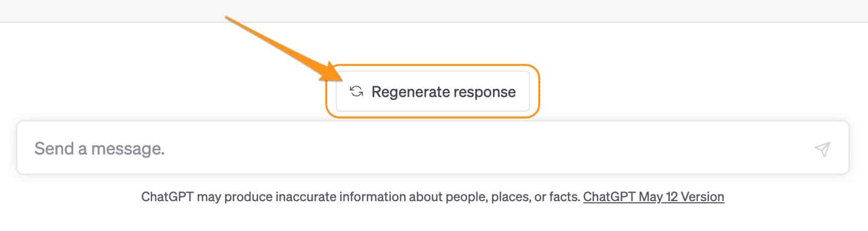Follow the ChatGPT version link in the disclaimer
868x231 pixels.
click(653, 196)
